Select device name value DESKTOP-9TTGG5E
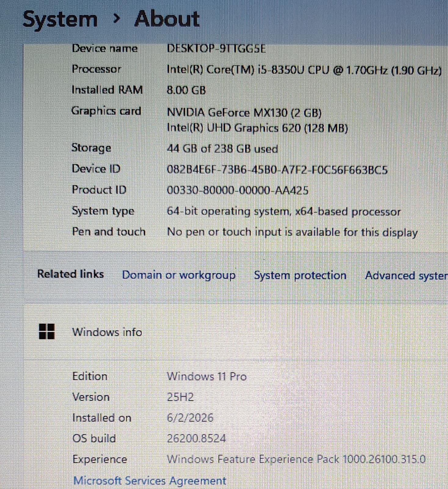The image size is (448, 489). pyautogui.click(x=216, y=49)
